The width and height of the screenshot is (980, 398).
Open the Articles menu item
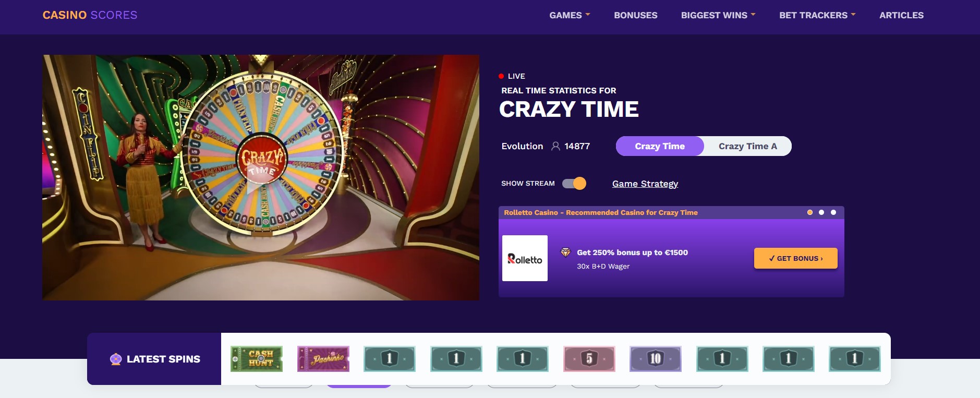(901, 15)
